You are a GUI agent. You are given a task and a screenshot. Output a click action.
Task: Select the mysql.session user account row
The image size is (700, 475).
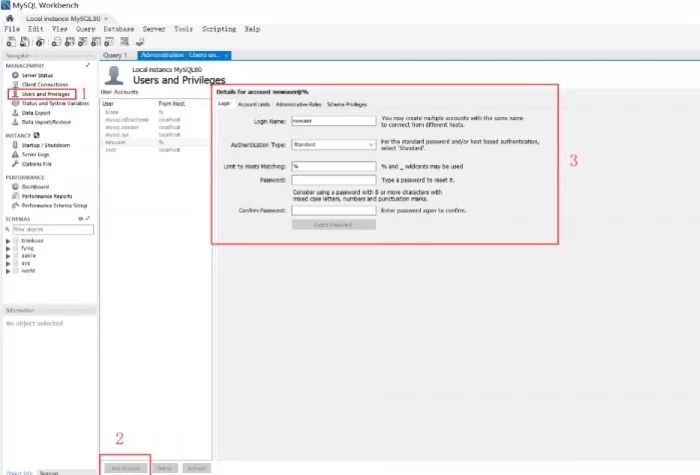pos(154,127)
